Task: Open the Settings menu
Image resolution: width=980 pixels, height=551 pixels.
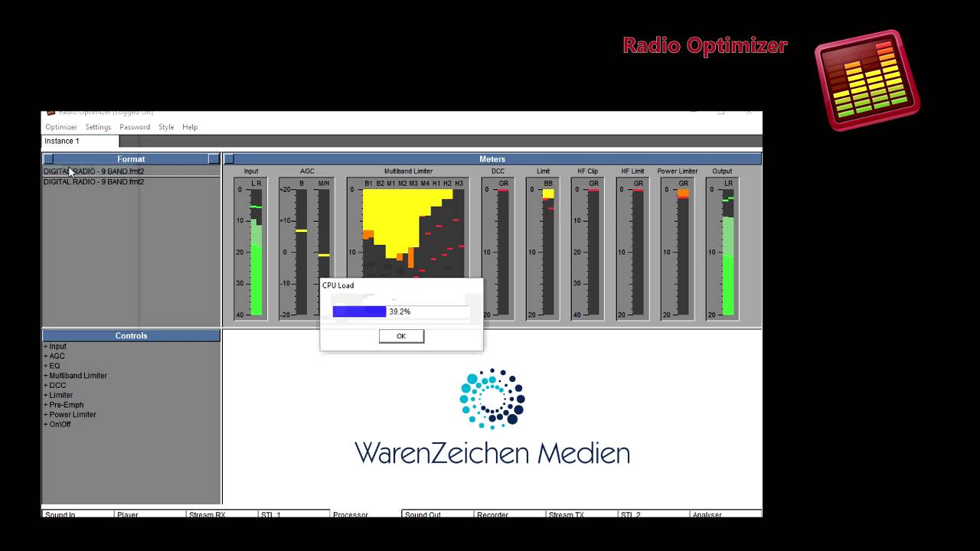Action: pos(98,127)
